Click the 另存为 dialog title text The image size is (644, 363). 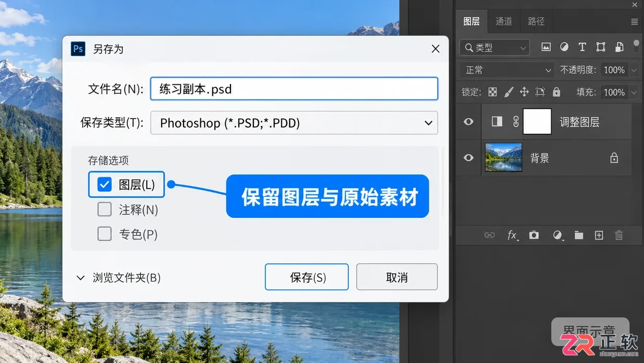(108, 49)
